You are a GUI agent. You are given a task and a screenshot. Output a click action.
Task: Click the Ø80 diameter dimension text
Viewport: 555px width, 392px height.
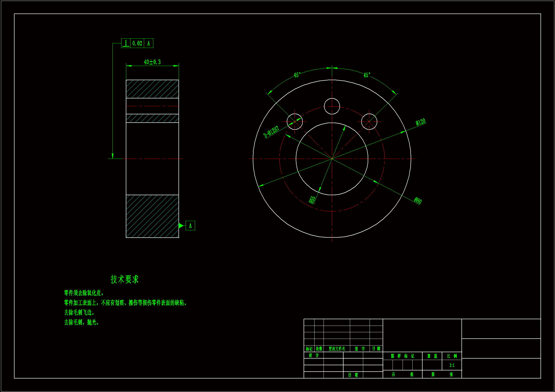tap(418, 200)
